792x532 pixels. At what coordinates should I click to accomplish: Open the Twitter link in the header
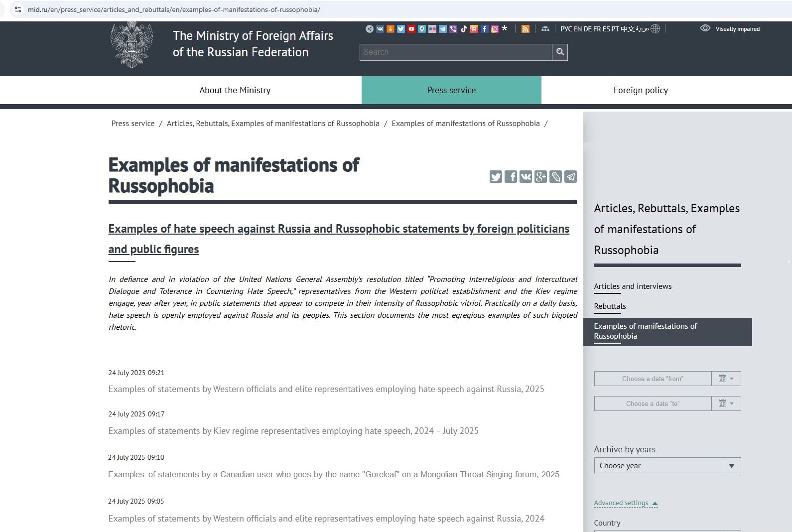click(401, 29)
